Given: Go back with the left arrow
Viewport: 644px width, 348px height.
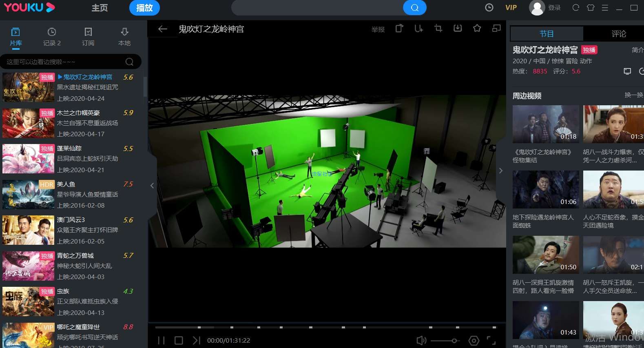Looking at the screenshot, I should (x=162, y=29).
